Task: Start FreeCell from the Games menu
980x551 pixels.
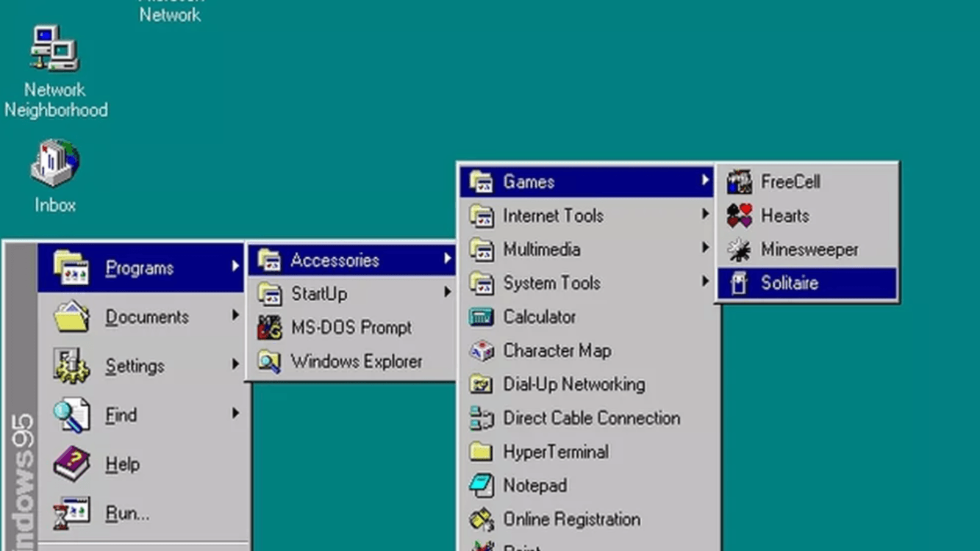Action: pyautogui.click(x=807, y=181)
